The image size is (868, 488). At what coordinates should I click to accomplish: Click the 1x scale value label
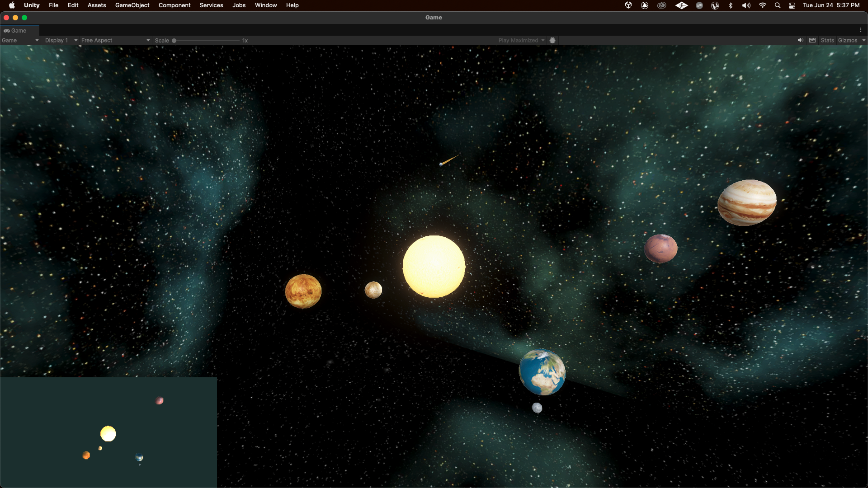245,41
